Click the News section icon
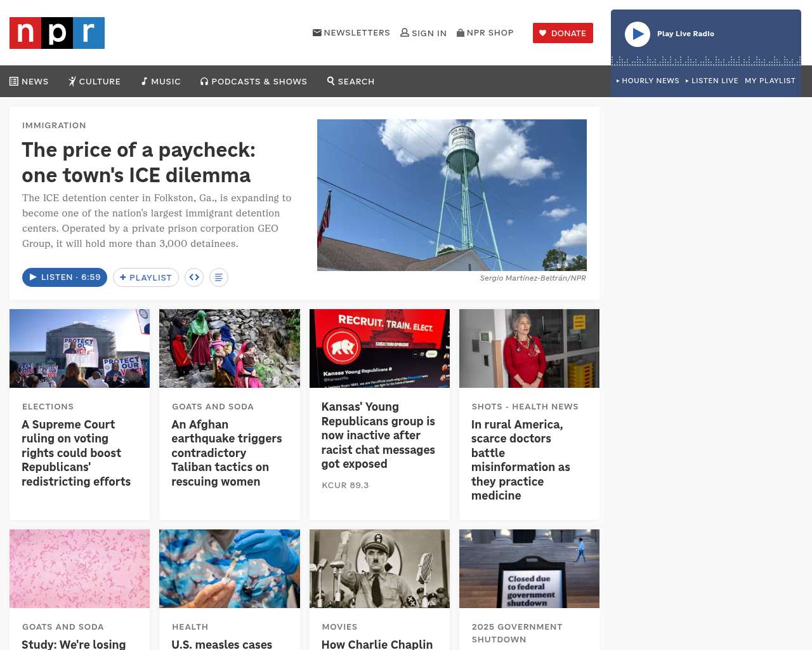The width and height of the screenshot is (812, 650). coord(14,81)
